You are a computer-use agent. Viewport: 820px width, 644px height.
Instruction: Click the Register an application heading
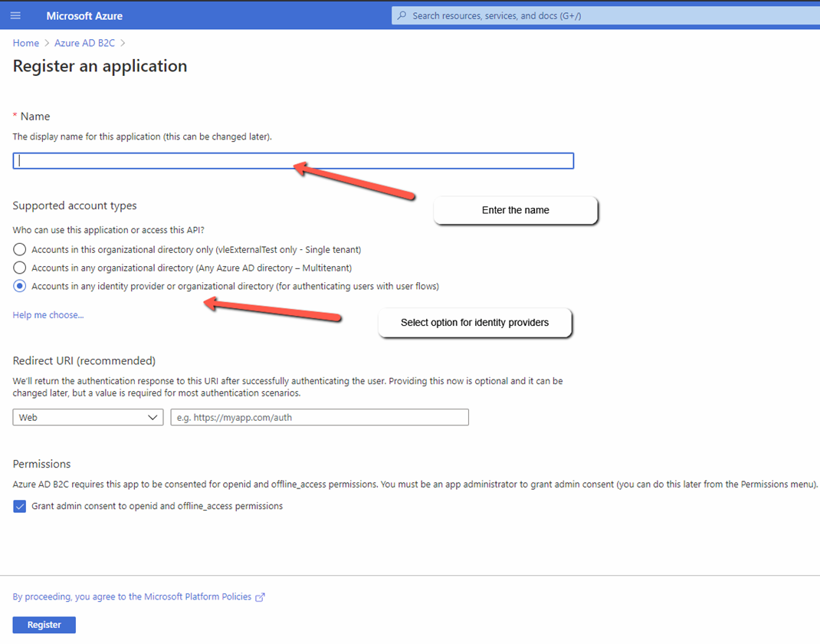pyautogui.click(x=100, y=66)
